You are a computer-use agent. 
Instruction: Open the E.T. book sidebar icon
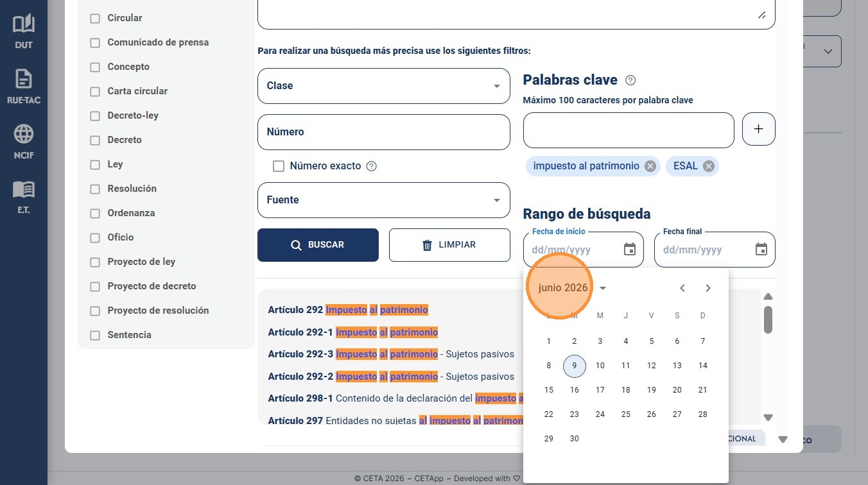point(24,197)
